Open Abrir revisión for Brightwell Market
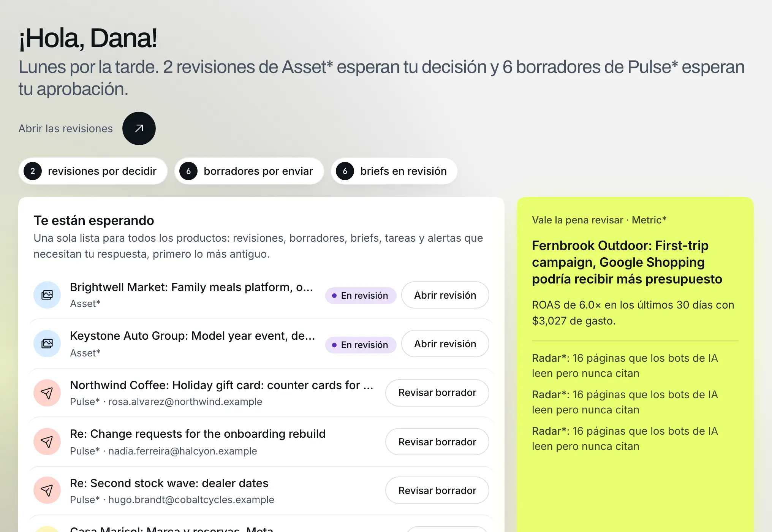The width and height of the screenshot is (772, 532). (445, 295)
